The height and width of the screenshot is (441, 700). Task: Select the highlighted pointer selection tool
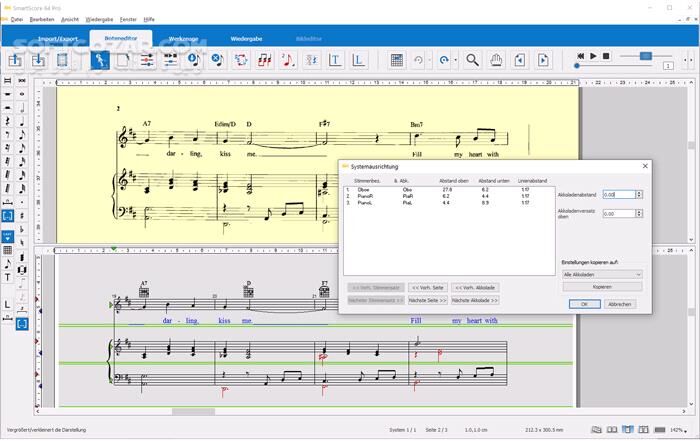pos(100,60)
